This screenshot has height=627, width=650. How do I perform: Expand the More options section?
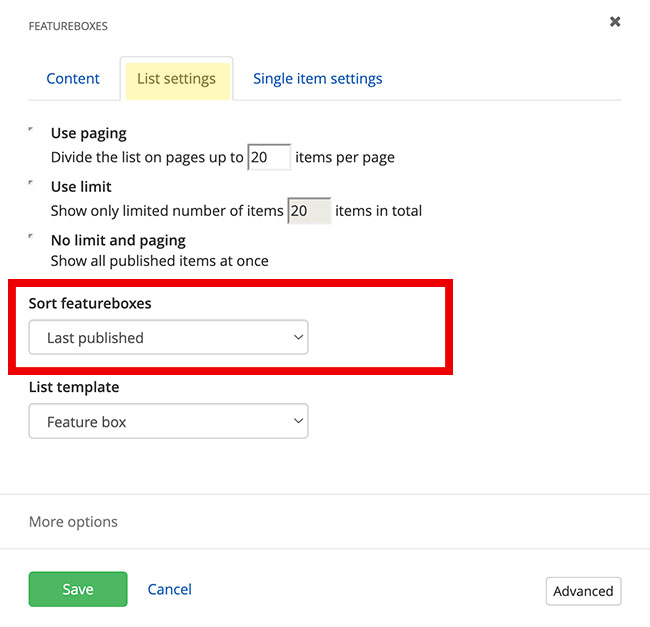pyautogui.click(x=73, y=521)
